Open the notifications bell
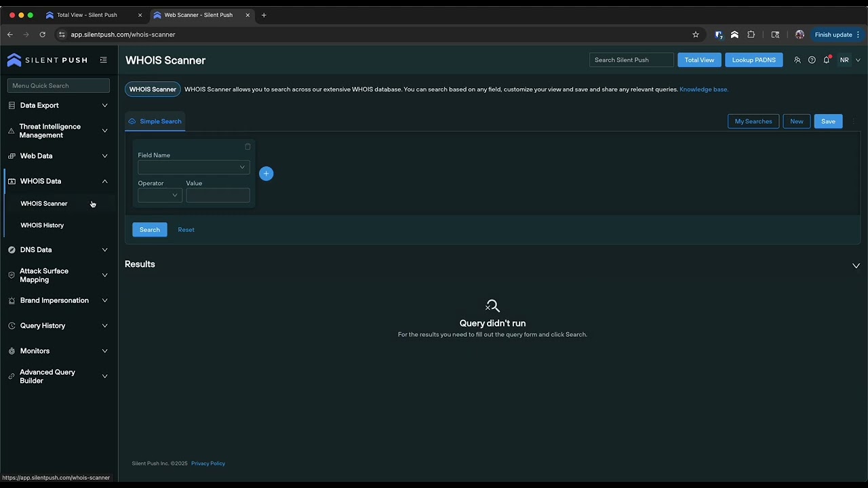The image size is (868, 488). [827, 60]
